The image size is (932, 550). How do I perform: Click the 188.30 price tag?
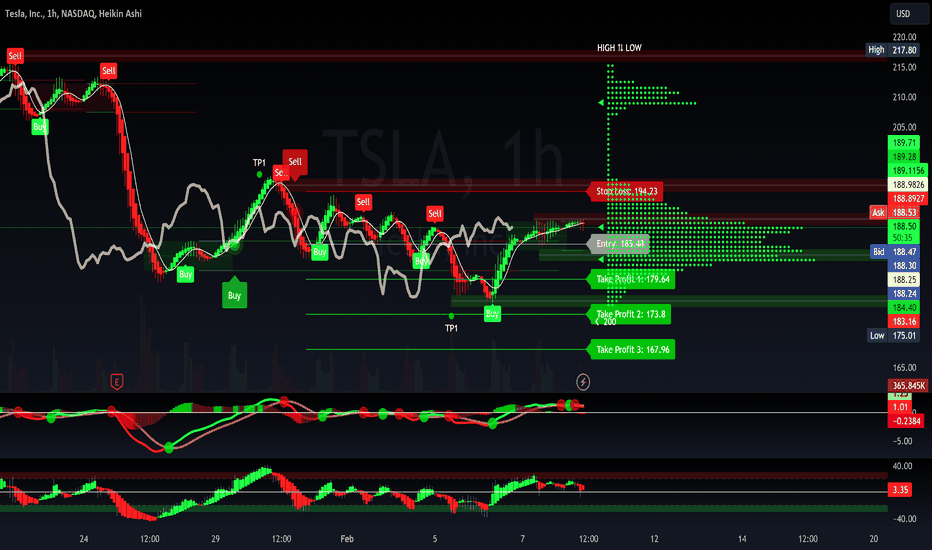(904, 266)
